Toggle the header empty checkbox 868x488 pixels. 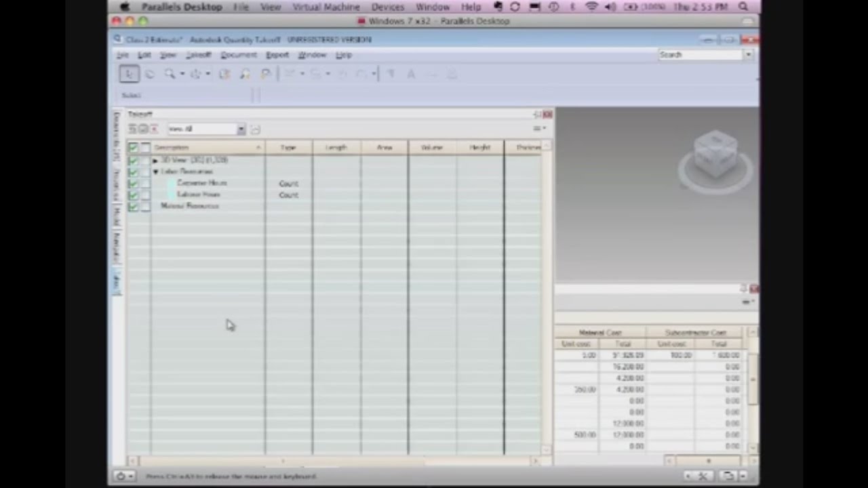click(145, 147)
